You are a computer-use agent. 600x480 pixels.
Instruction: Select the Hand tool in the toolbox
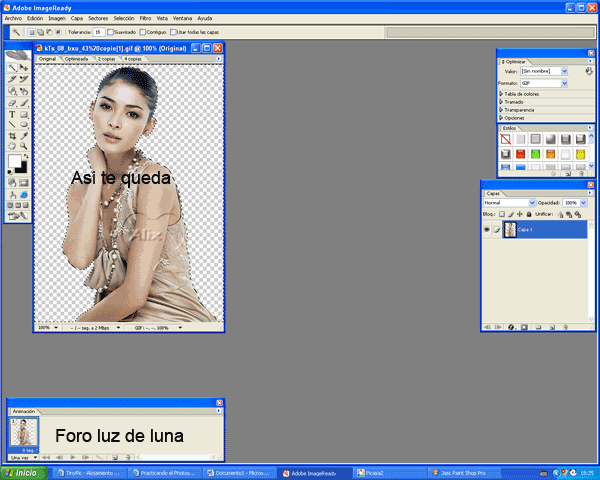tap(12, 146)
